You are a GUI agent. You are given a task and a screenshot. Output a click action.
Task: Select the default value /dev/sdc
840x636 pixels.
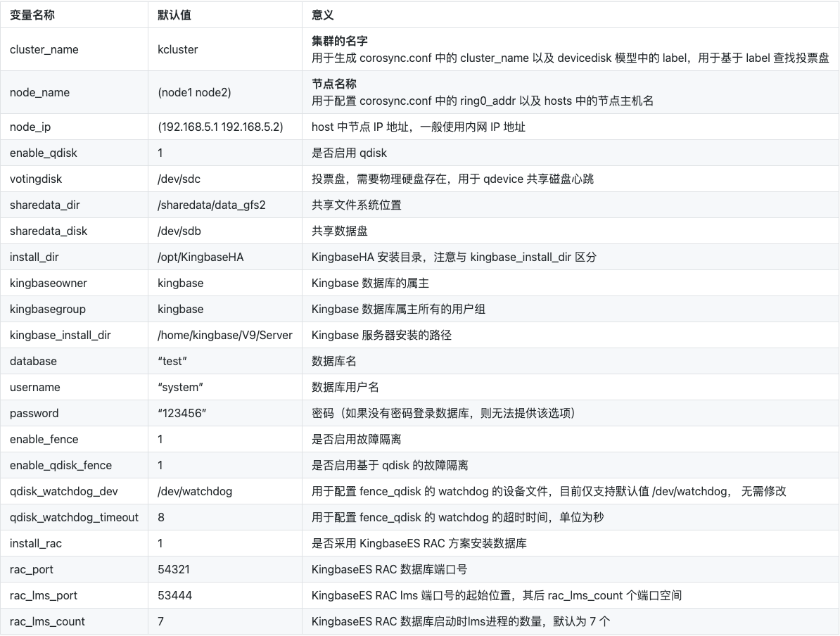click(x=179, y=179)
